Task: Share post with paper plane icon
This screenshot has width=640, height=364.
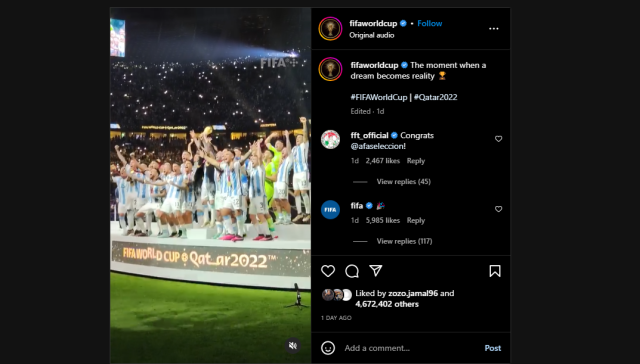Action: click(376, 271)
